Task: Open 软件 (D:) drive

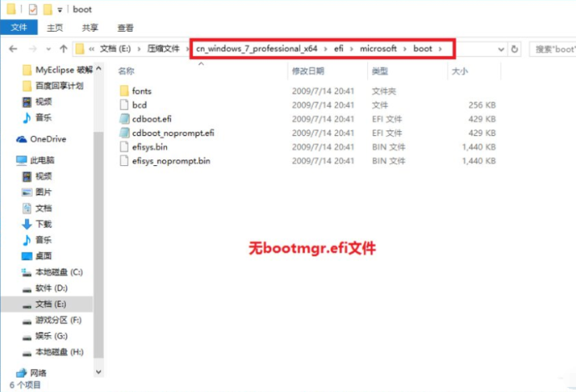Action: 45,288
